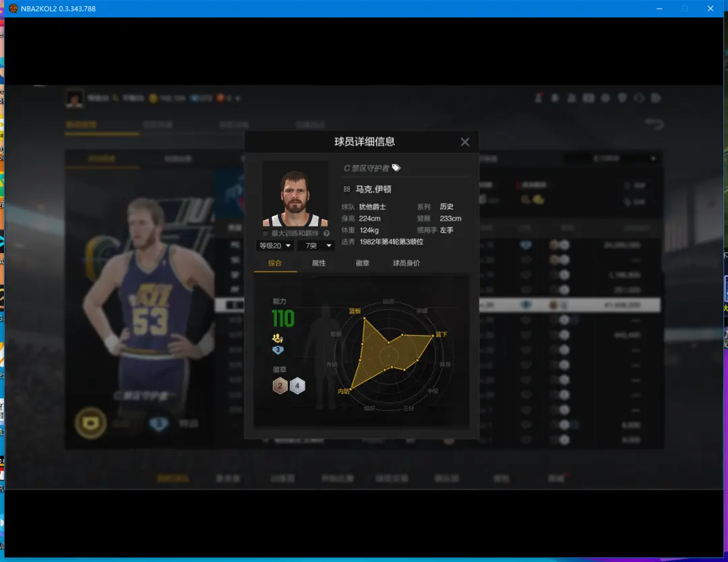Click the handedness value 左手
The width and height of the screenshot is (728, 562).
click(x=447, y=230)
